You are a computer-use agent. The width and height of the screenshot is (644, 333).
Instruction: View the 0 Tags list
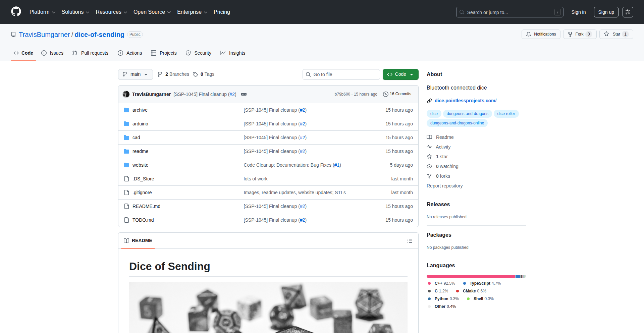pos(204,74)
